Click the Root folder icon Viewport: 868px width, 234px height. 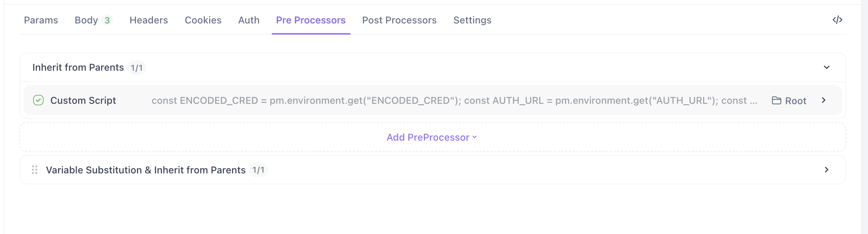pyautogui.click(x=776, y=100)
